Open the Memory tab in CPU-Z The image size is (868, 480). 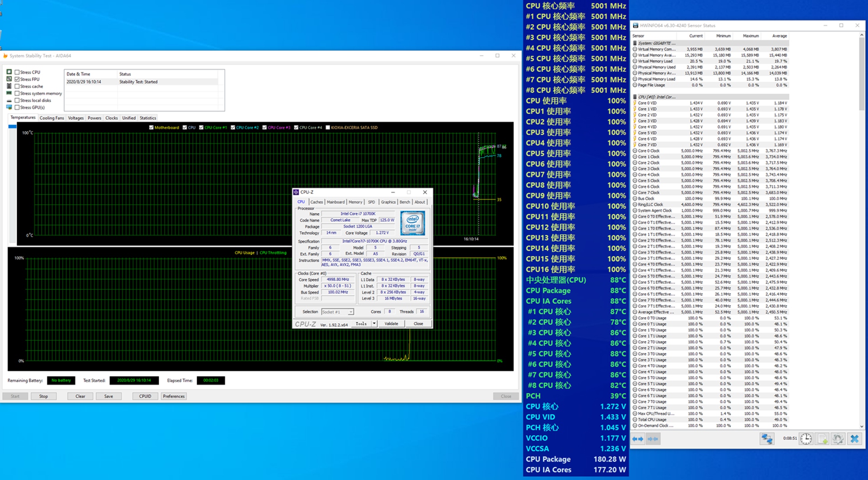(355, 202)
